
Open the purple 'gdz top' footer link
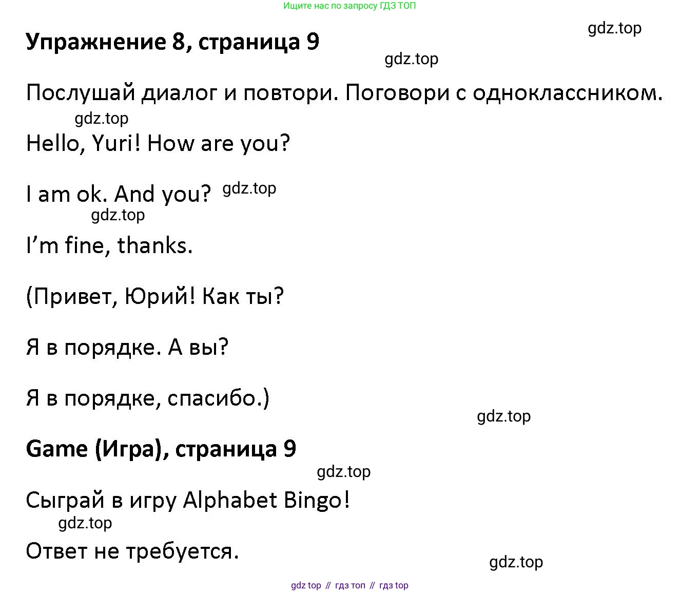tap(306, 585)
